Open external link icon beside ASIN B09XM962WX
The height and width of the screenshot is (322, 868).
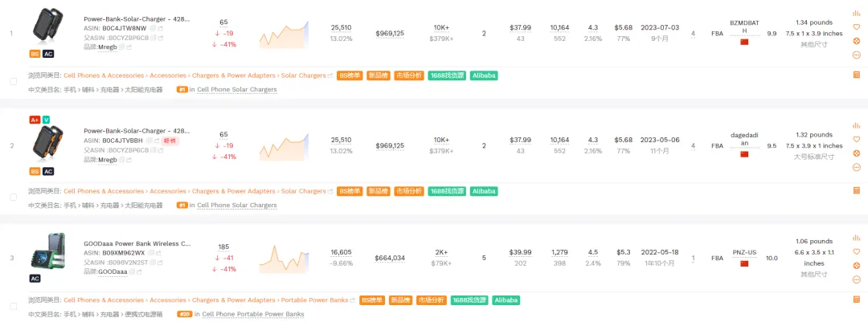click(160, 253)
